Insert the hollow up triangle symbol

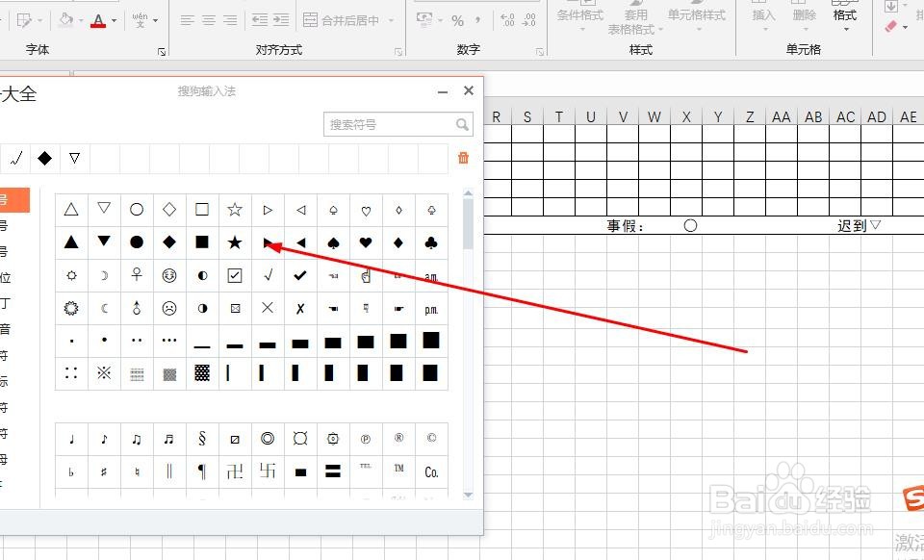[71, 210]
